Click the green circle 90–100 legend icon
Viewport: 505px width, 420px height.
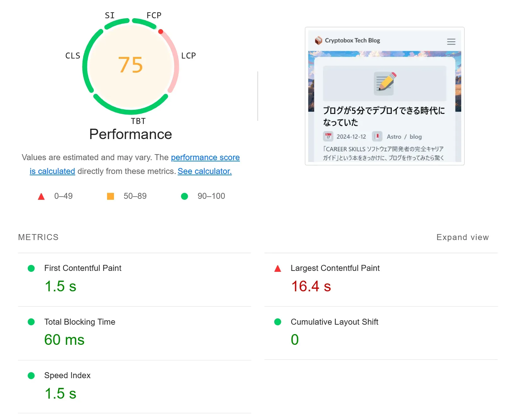point(184,196)
